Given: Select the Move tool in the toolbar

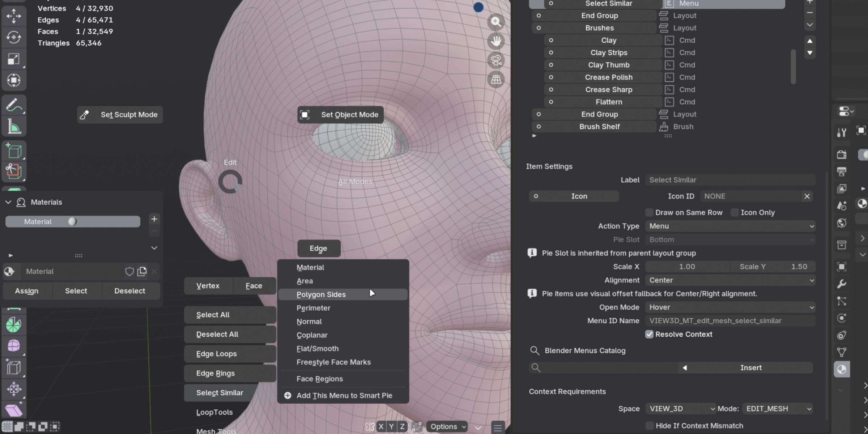Looking at the screenshot, I should pos(14,16).
